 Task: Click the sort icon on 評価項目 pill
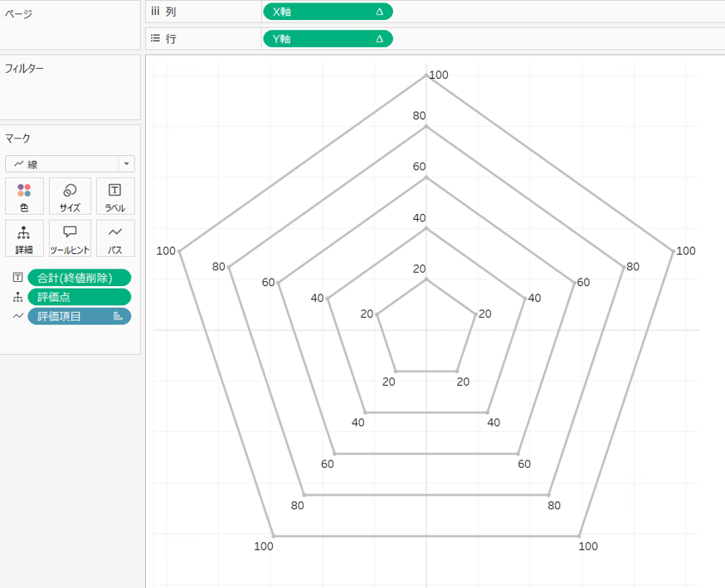pyautogui.click(x=118, y=316)
